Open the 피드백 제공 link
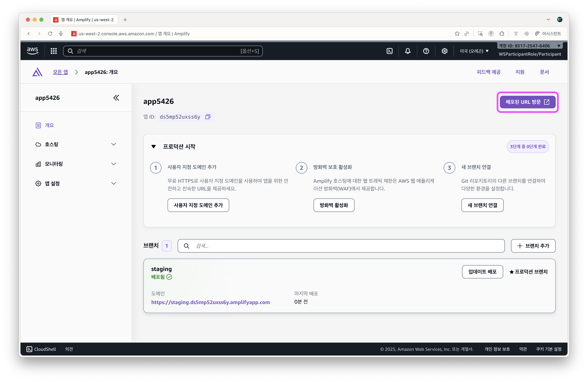Screen dimensions: 588x382 488,72
